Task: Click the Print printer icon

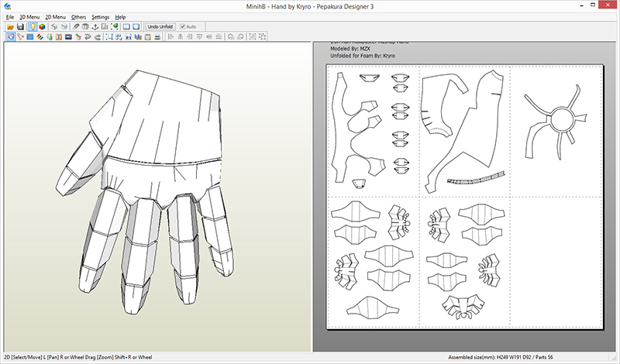Action: pyautogui.click(x=157, y=36)
